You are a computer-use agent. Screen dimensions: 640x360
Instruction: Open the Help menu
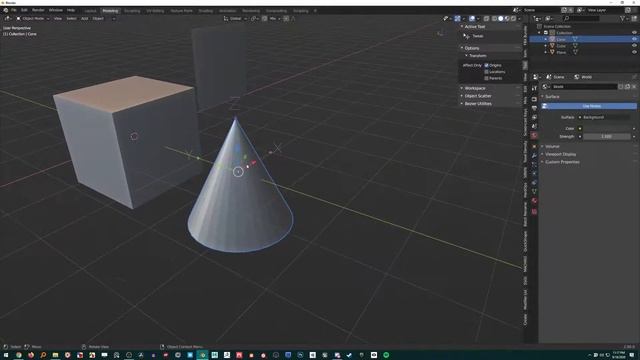click(71, 10)
